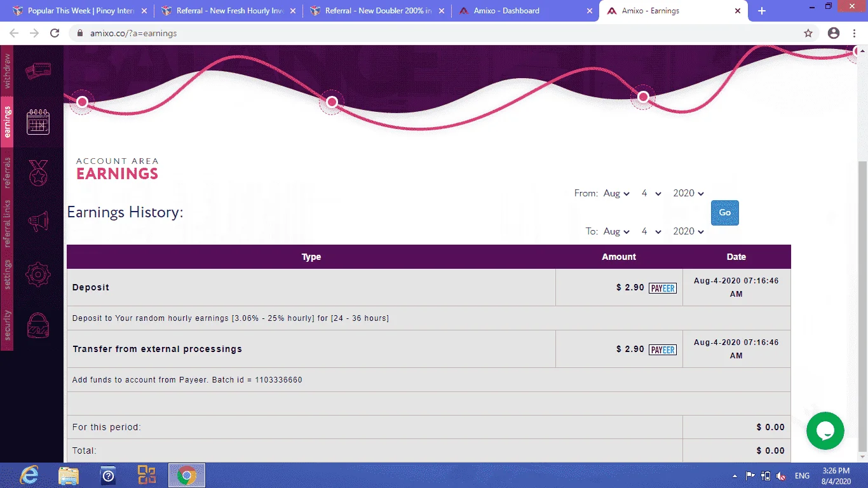The image size is (868, 488).
Task: Click the ENG language indicator
Action: click(x=802, y=476)
